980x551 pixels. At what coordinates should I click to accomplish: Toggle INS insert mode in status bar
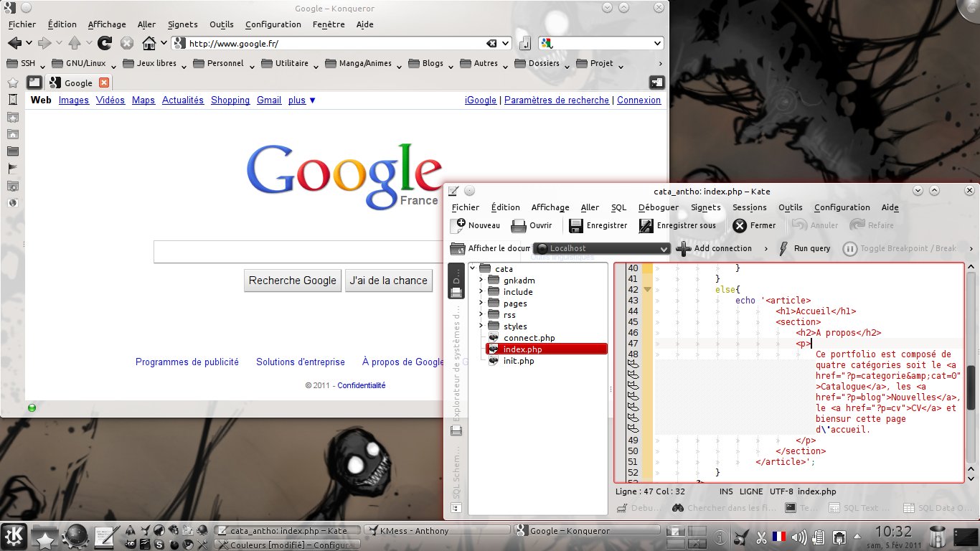(x=726, y=491)
